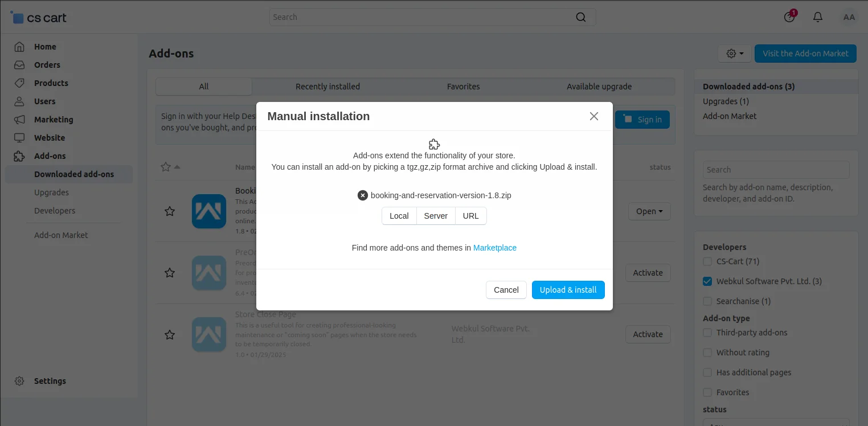Image resolution: width=868 pixels, height=426 pixels.
Task: Expand the Open dropdown for Booking add-on
Action: (x=649, y=211)
